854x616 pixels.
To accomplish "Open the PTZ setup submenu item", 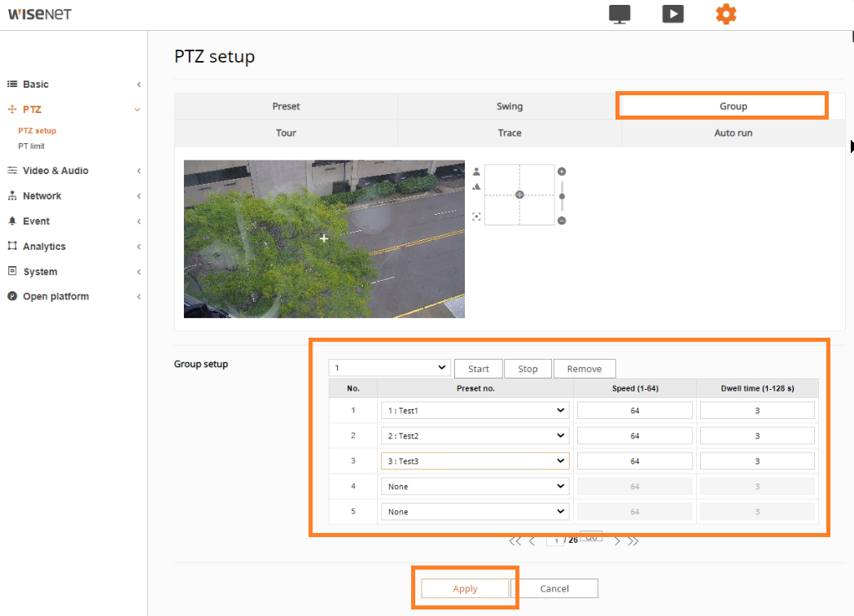I will (x=37, y=130).
